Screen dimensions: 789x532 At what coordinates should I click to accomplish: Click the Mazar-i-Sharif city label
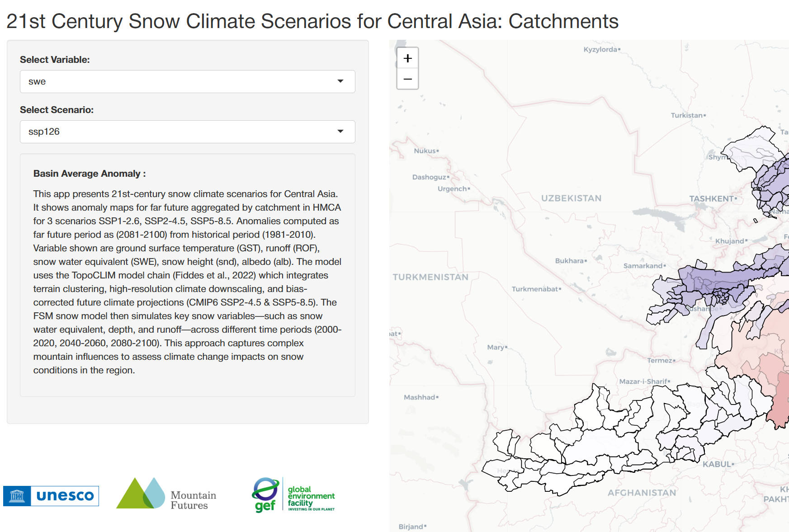point(643,381)
